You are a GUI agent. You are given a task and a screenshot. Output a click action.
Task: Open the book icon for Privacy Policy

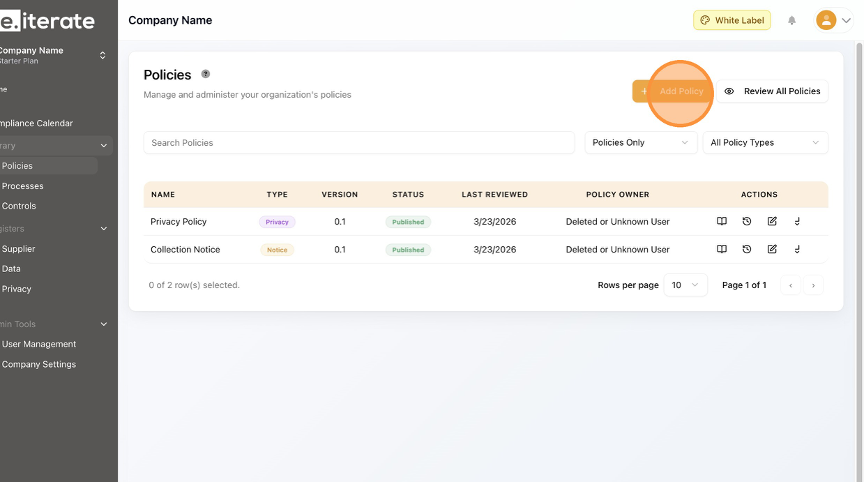pos(722,222)
